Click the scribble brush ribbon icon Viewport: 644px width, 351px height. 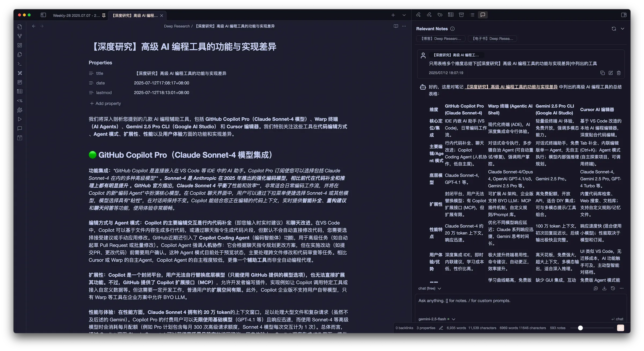click(20, 110)
